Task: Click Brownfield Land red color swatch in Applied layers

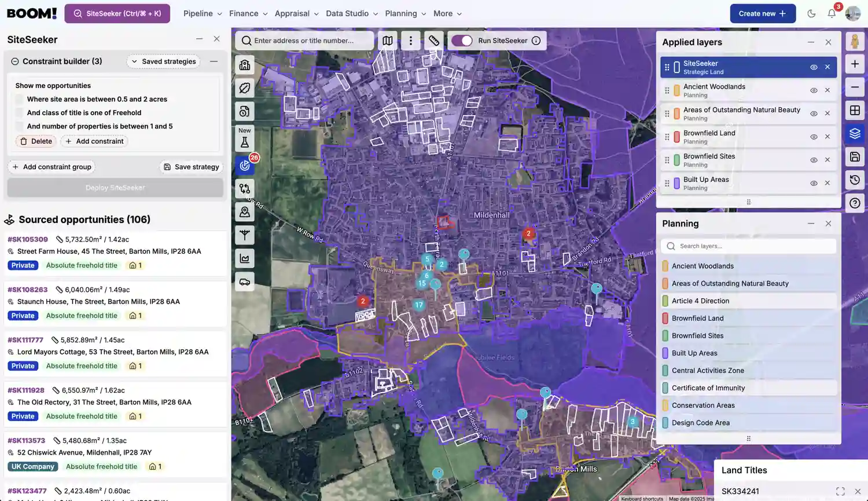Action: 676,137
